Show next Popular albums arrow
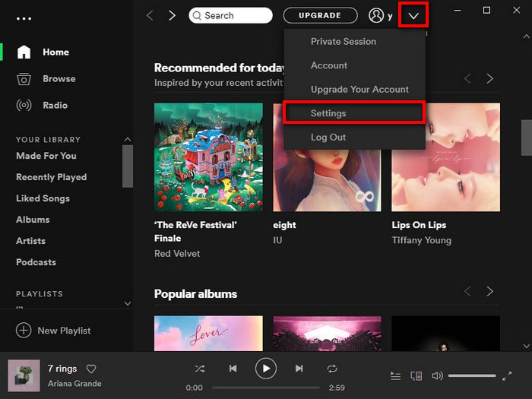The image size is (532, 399). point(489,291)
